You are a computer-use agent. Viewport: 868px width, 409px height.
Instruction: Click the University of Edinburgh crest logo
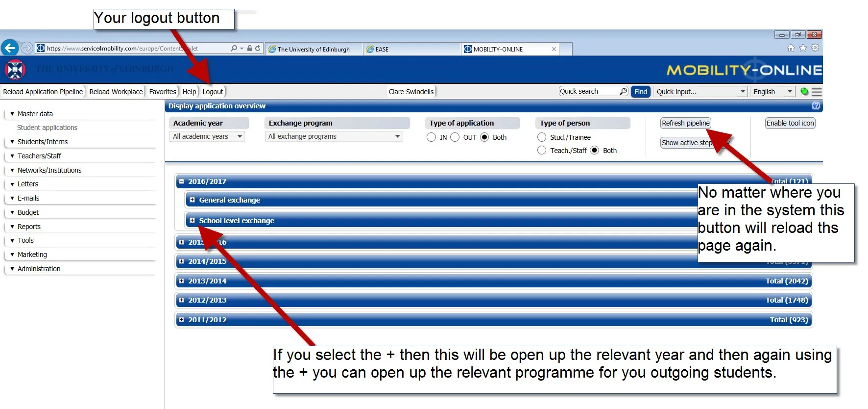(15, 70)
